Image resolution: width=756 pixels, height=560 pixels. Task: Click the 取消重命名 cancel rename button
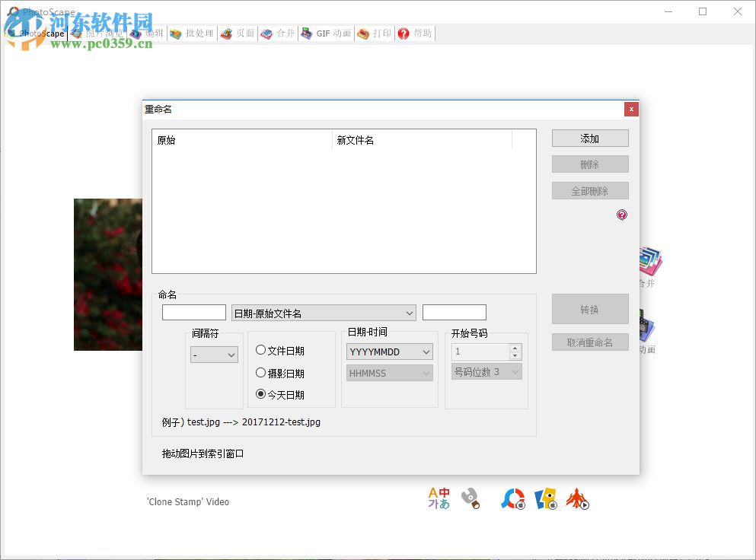coord(589,342)
